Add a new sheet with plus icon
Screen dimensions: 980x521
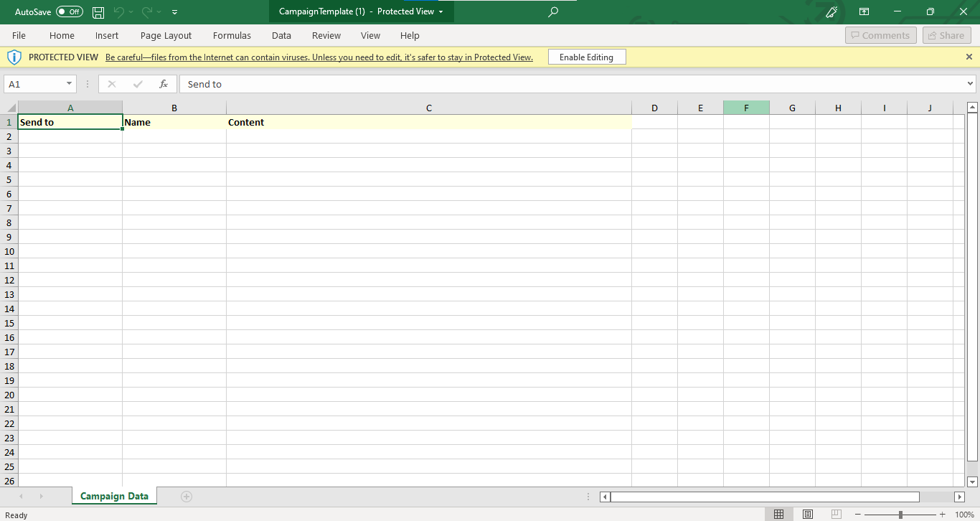[x=187, y=497]
